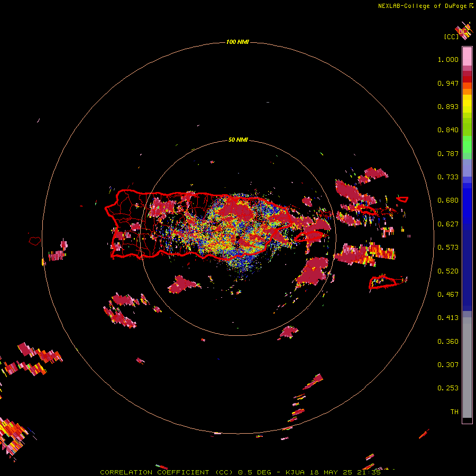Click the KJUA station identifier in caption
This screenshot has height=476, width=476.
(295, 472)
